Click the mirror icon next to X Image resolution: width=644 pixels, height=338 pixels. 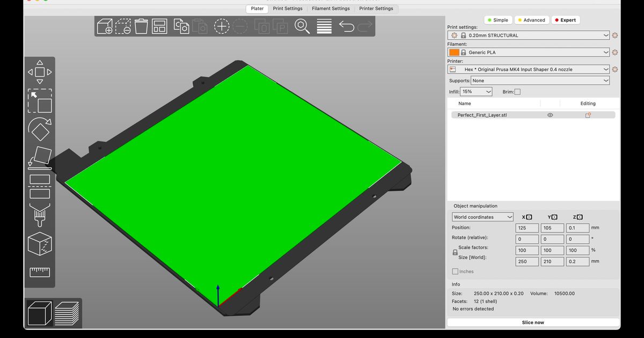[529, 217]
